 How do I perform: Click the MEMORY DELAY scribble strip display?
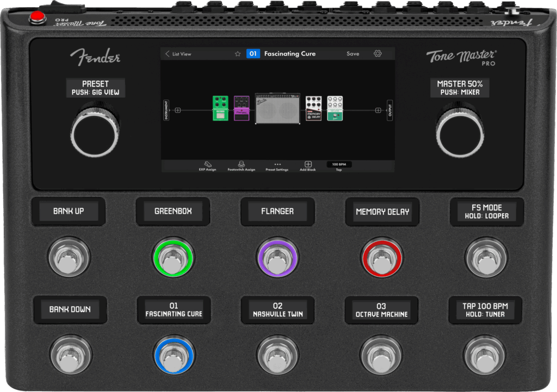[382, 211]
